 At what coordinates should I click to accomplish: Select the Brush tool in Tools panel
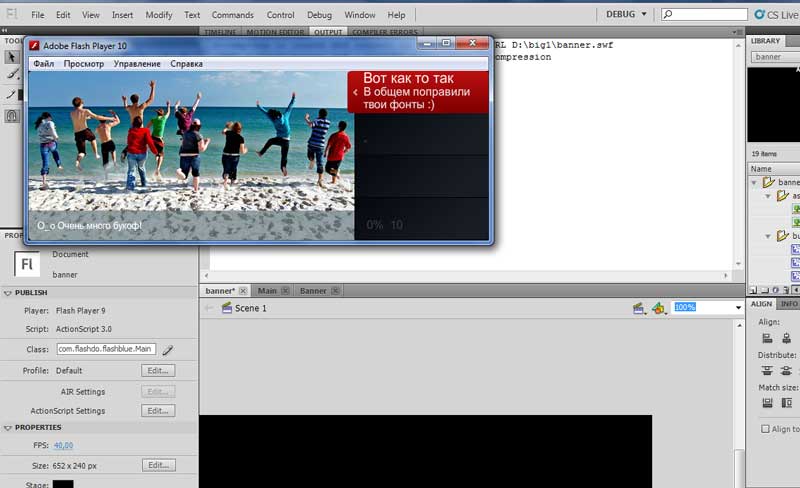[12, 75]
